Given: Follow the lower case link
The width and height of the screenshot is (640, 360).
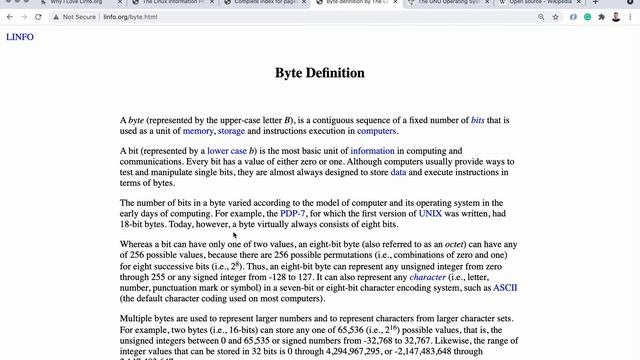Looking at the screenshot, I should [227, 151].
